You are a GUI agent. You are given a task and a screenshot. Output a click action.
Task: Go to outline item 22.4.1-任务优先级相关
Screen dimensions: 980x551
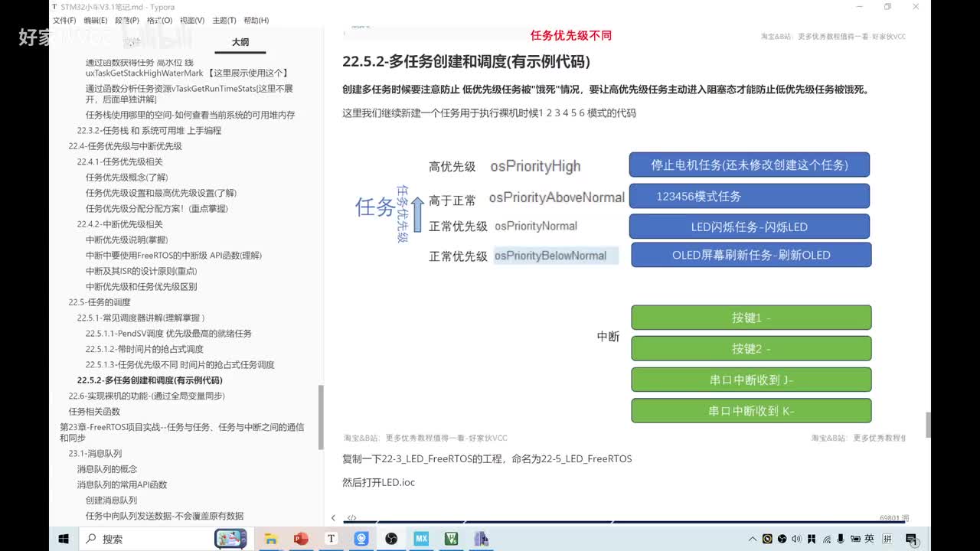(x=119, y=161)
